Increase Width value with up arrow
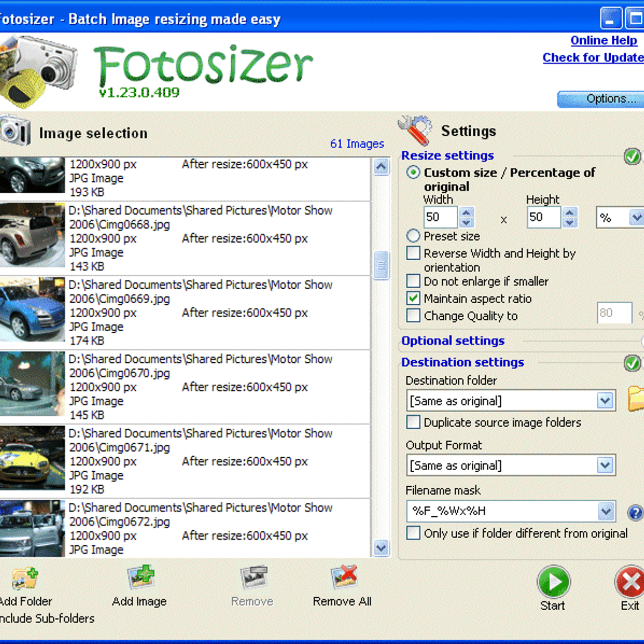 point(466,213)
